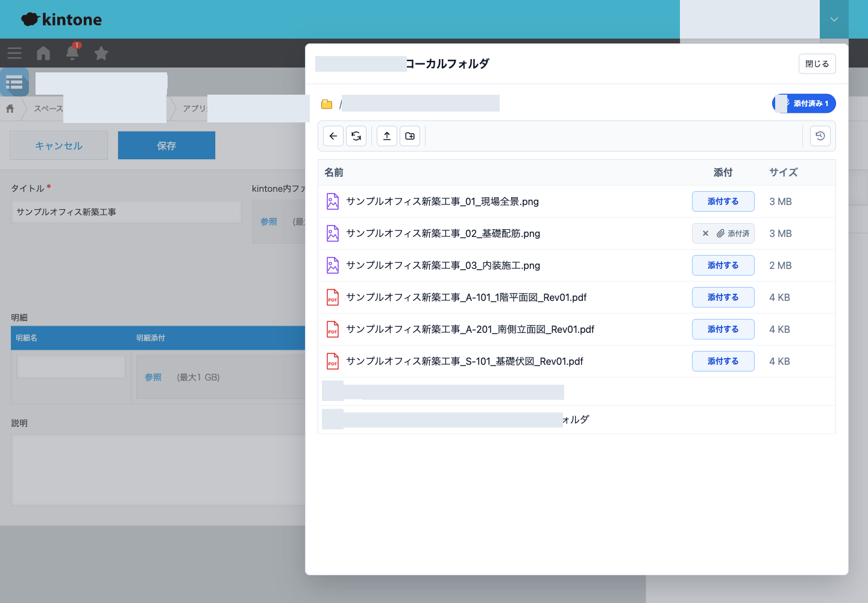The width and height of the screenshot is (868, 603).
Task: Open the kintone home icon in the header
Action: point(43,53)
